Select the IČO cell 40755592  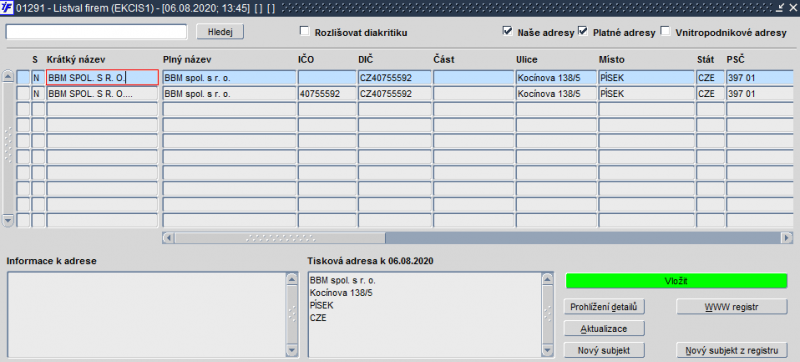327,94
